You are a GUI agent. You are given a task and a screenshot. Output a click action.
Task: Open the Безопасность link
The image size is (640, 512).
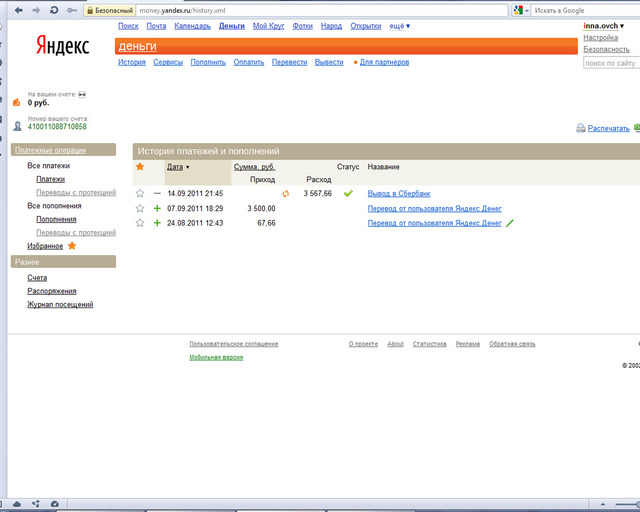(x=606, y=49)
